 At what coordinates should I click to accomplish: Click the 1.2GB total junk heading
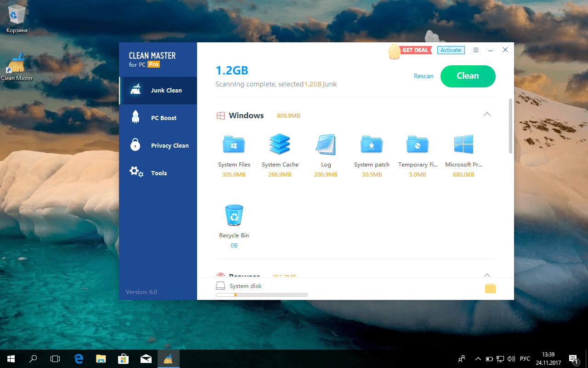point(232,70)
